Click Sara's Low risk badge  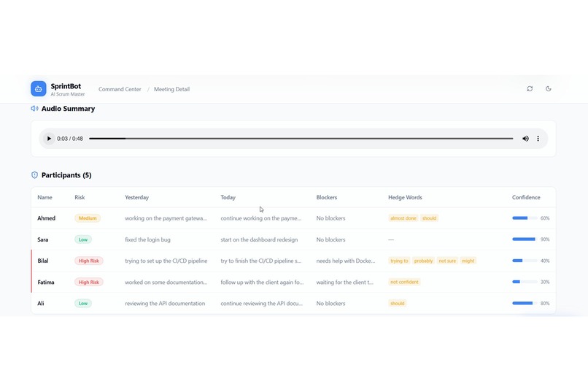pyautogui.click(x=83, y=239)
